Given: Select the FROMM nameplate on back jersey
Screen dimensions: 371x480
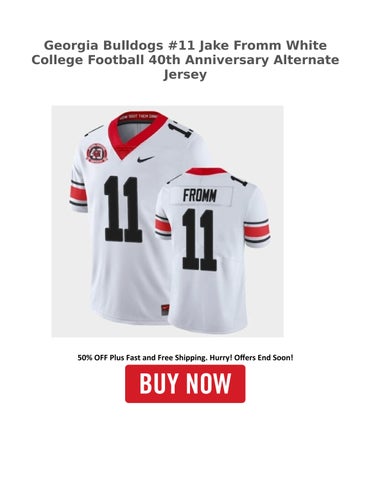Looking at the screenshot, I should point(200,196).
